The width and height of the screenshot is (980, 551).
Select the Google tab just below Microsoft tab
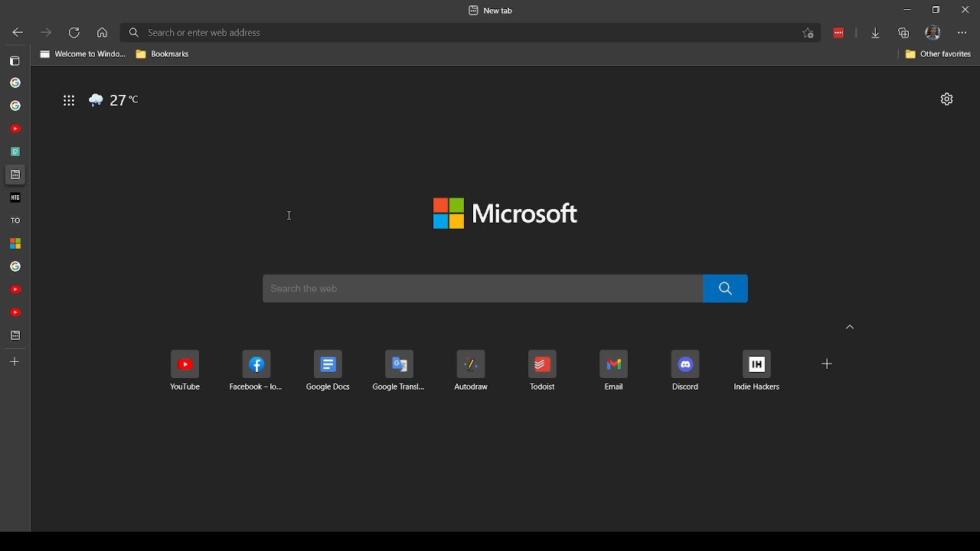(x=15, y=267)
